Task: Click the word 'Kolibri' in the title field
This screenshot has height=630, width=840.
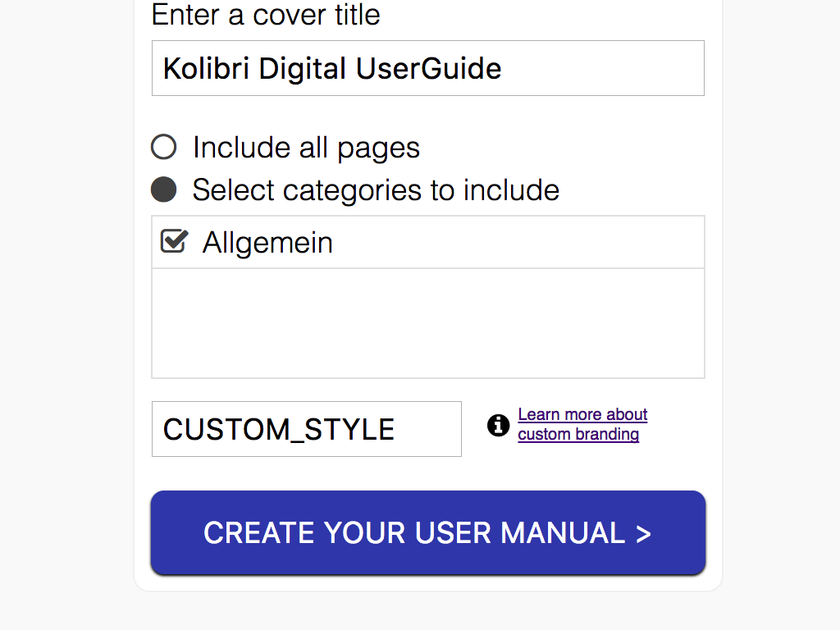Action: pyautogui.click(x=208, y=68)
